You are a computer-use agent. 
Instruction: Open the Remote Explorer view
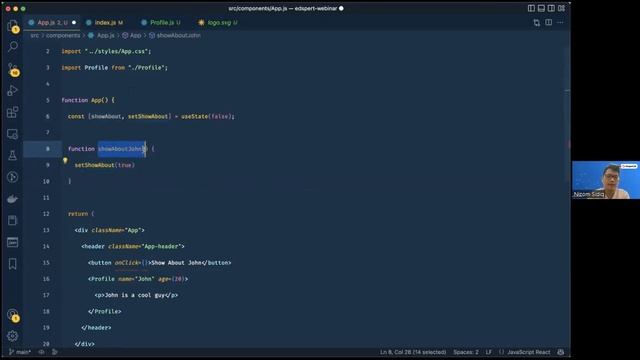tap(13, 134)
